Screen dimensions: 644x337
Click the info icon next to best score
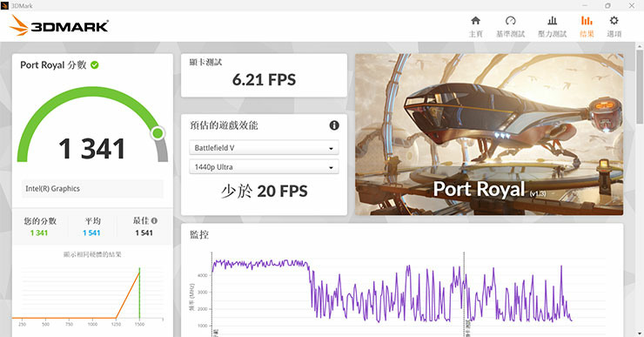[x=154, y=220]
